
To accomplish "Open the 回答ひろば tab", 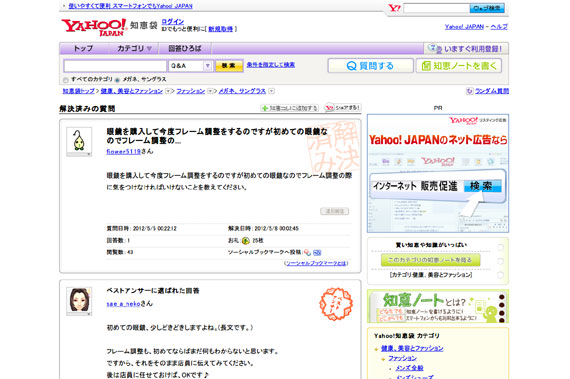I will [185, 49].
